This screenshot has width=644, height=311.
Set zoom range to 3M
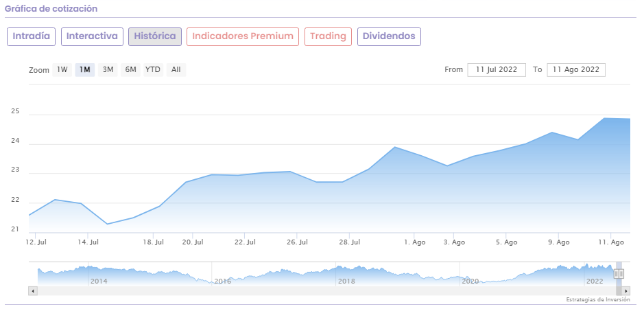point(108,70)
